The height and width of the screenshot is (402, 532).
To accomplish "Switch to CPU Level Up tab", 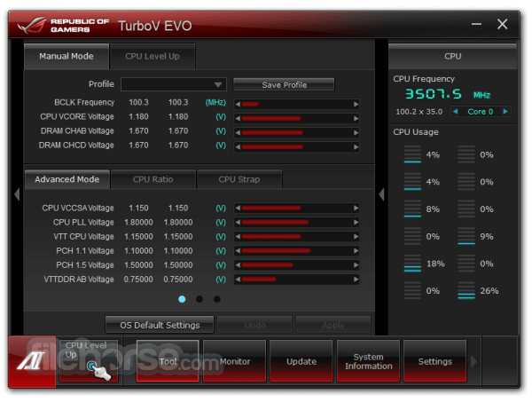I will [153, 57].
